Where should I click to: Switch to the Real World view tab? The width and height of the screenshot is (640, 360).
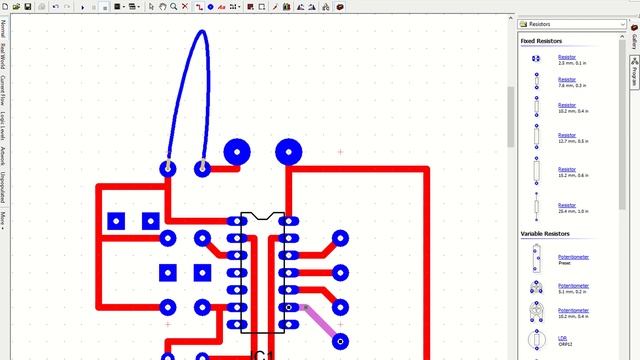pyautogui.click(x=3, y=56)
